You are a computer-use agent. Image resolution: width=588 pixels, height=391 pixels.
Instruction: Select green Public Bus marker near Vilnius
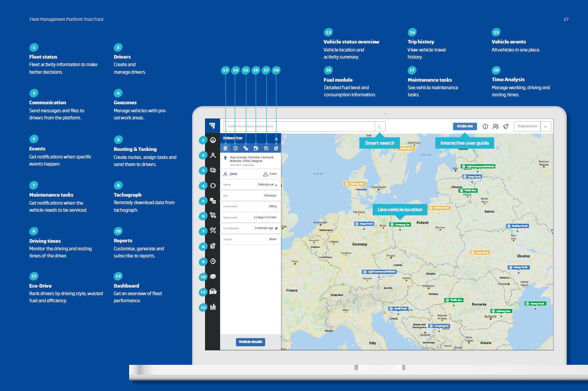pos(468,190)
